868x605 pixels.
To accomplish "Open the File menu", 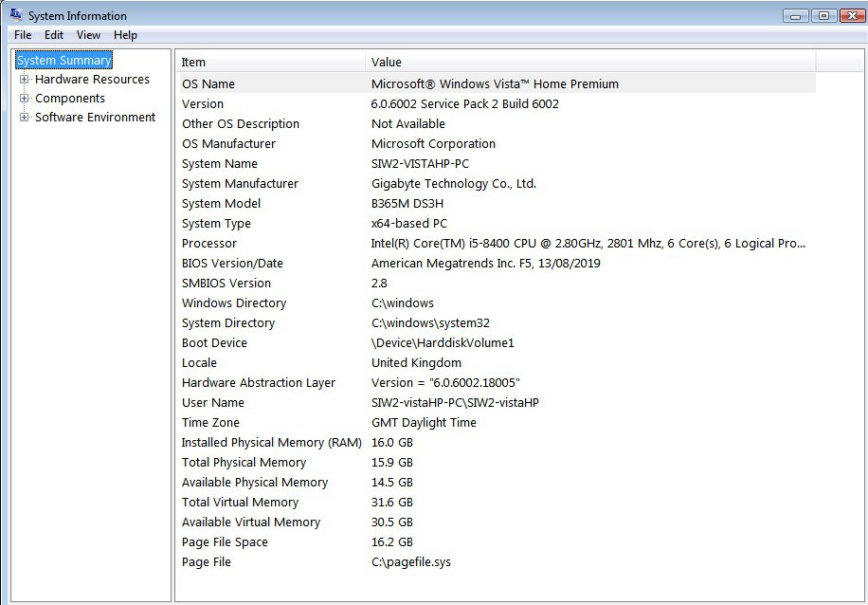I will 23,35.
